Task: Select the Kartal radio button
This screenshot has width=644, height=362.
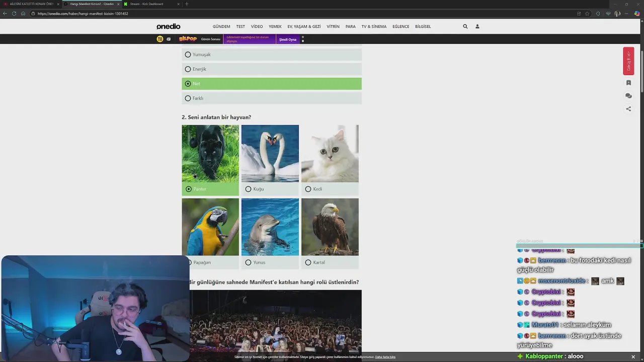Action: click(308, 262)
